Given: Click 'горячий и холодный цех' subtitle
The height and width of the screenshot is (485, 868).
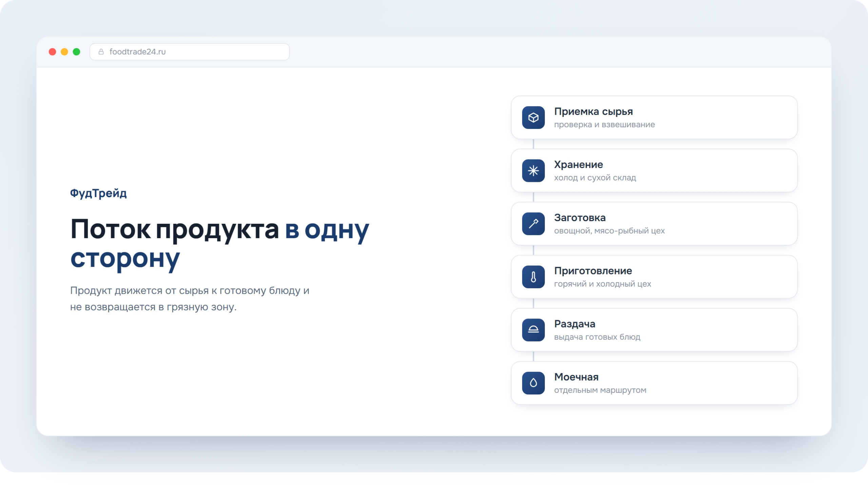Looking at the screenshot, I should pyautogui.click(x=603, y=284).
